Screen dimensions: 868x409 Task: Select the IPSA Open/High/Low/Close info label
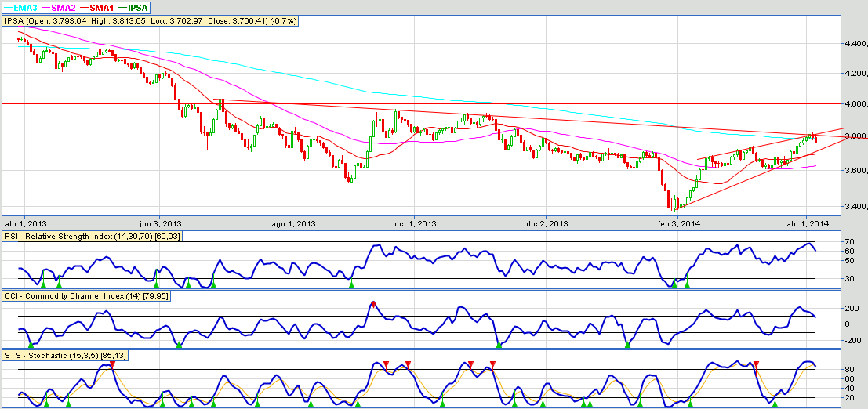151,21
